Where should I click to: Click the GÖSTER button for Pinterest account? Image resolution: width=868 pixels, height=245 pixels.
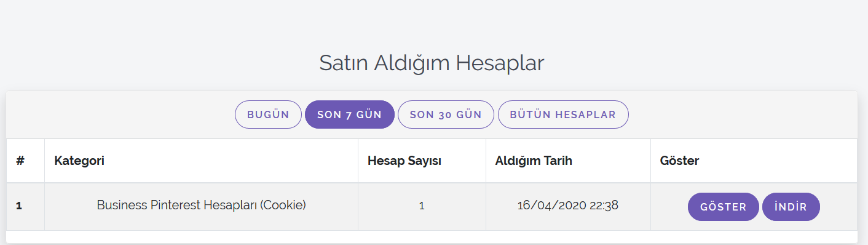(x=723, y=207)
